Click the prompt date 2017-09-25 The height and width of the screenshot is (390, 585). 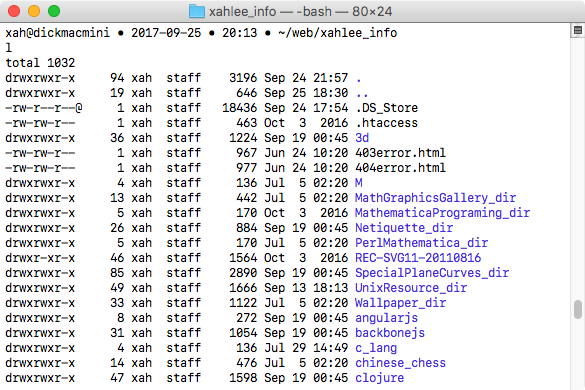pos(166,33)
